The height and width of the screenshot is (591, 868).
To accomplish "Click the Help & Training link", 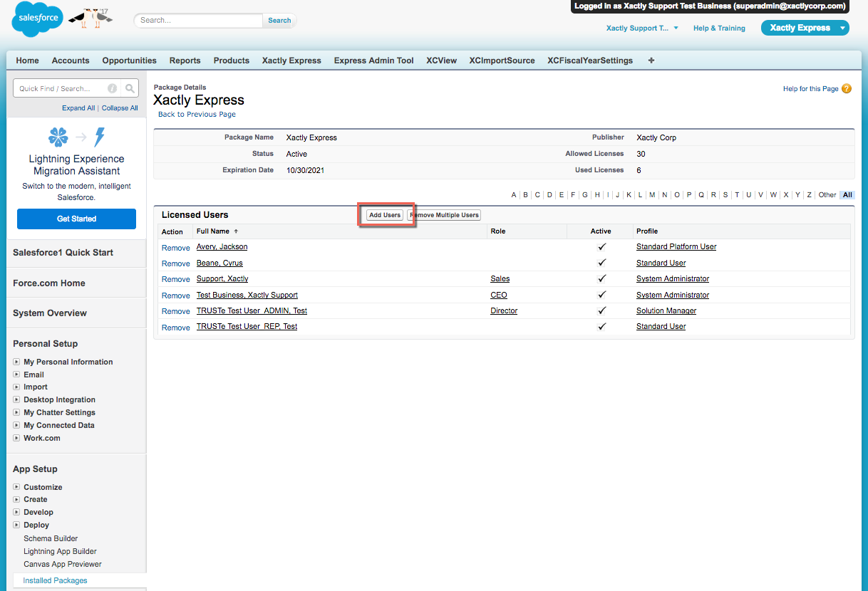I will [x=719, y=28].
